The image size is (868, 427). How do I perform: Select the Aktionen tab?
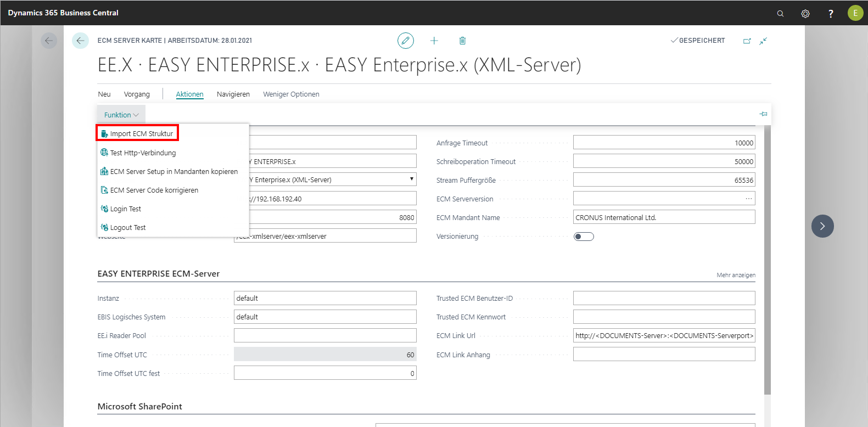(x=189, y=94)
